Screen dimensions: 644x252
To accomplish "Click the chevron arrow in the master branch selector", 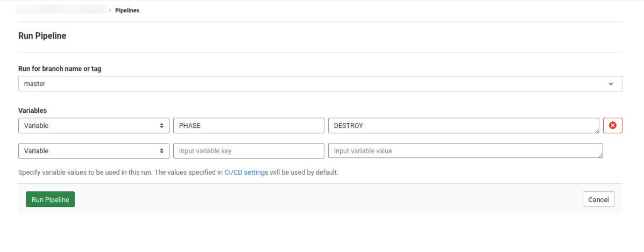I will 611,84.
